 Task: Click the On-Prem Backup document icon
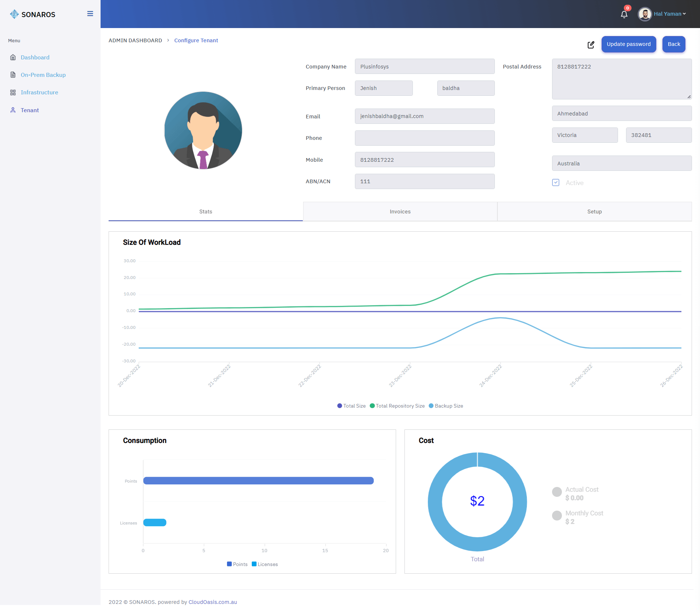point(13,75)
